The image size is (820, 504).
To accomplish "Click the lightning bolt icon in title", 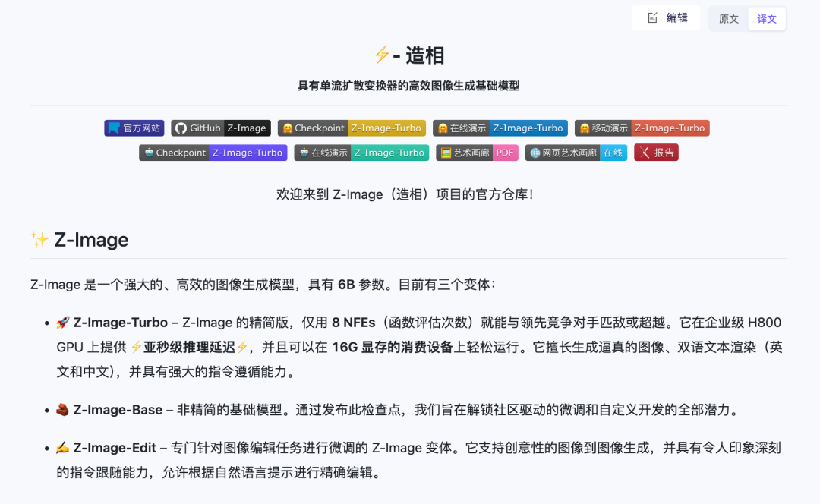I will (382, 55).
